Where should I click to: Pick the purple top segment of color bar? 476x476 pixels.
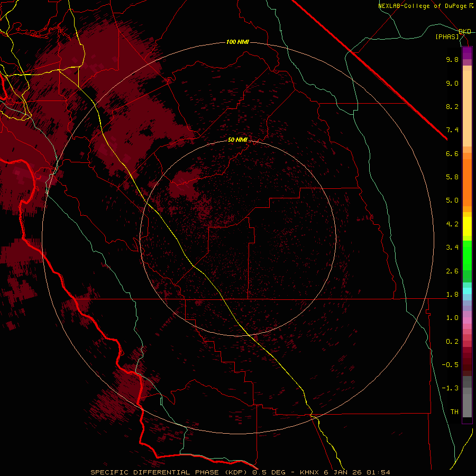(467, 53)
